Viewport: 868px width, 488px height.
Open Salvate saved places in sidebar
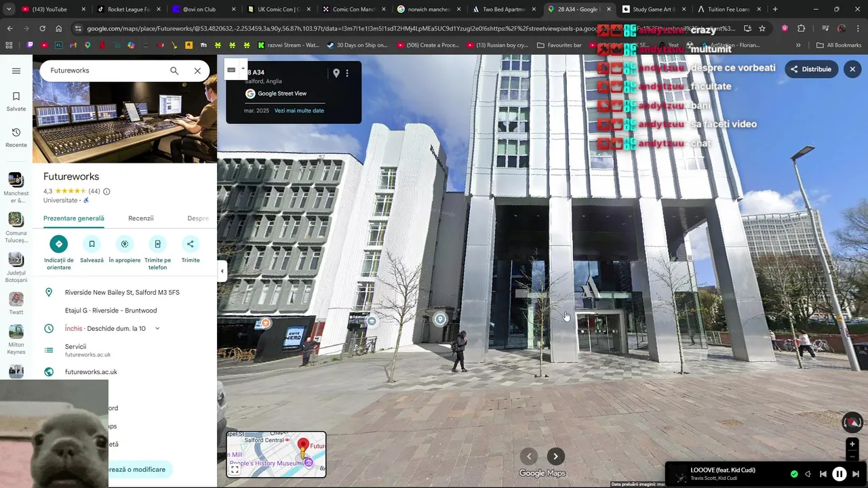tap(16, 101)
